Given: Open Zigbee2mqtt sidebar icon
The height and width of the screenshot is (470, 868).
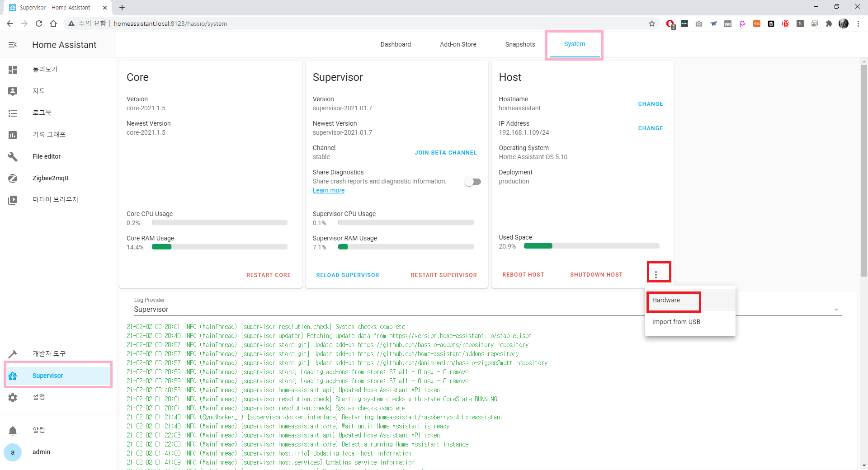Looking at the screenshot, I should pyautogui.click(x=13, y=178).
